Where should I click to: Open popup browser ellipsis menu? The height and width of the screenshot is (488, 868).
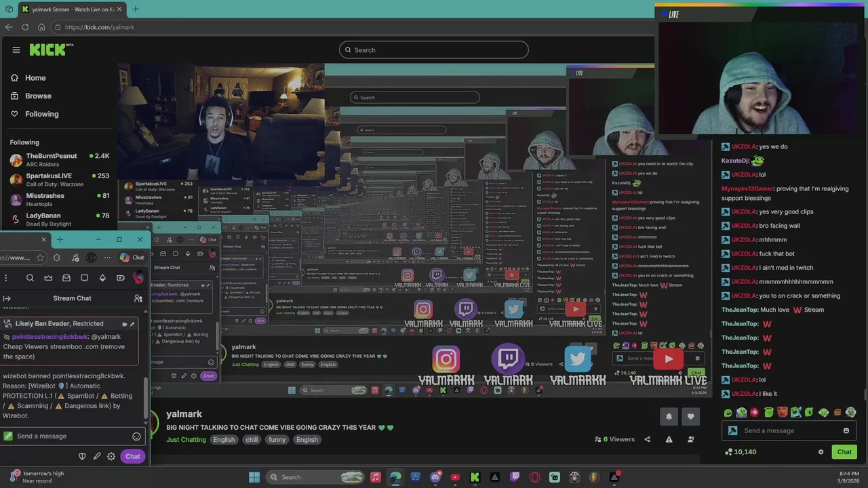click(107, 258)
